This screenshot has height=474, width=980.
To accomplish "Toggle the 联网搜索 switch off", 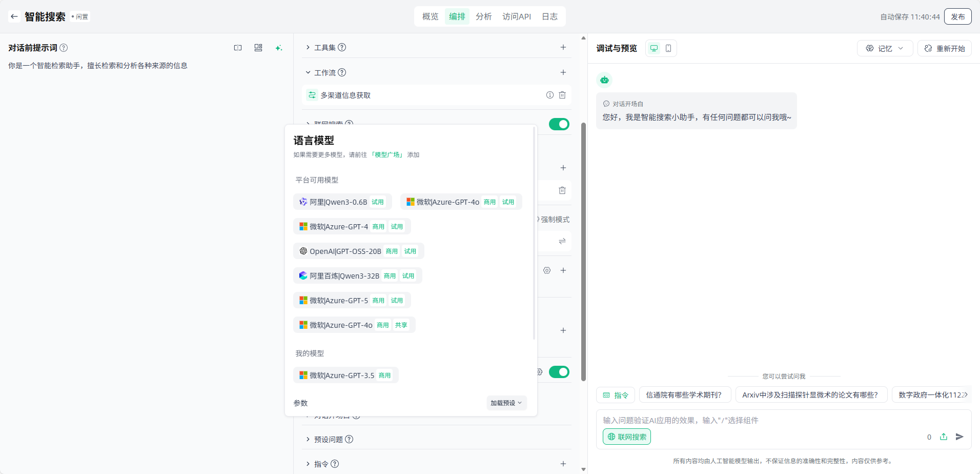I will (x=559, y=124).
